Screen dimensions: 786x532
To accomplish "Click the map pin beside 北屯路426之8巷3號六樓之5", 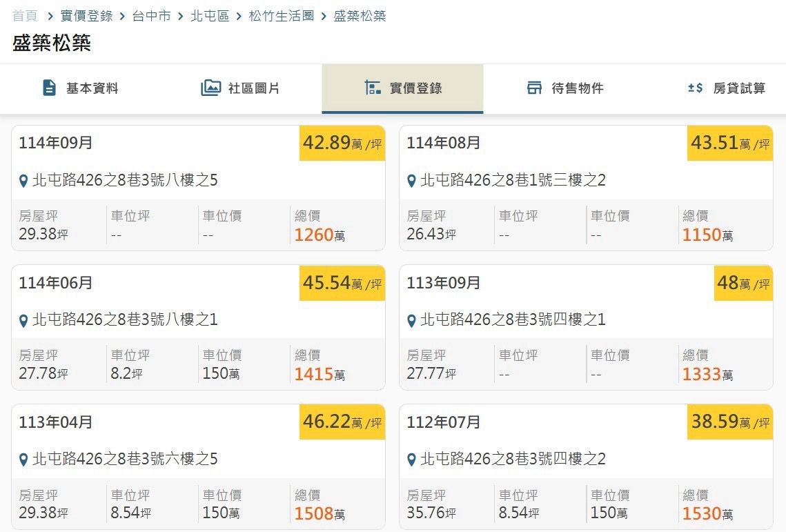I will pos(23,460).
